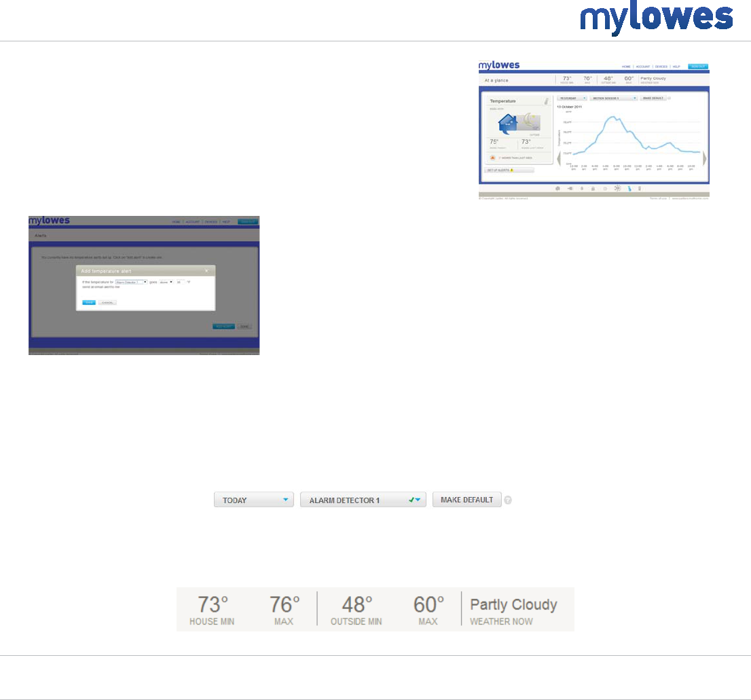The height and width of the screenshot is (700, 751).
Task: Click the mylowes logo in the page header
Action: [x=657, y=18]
